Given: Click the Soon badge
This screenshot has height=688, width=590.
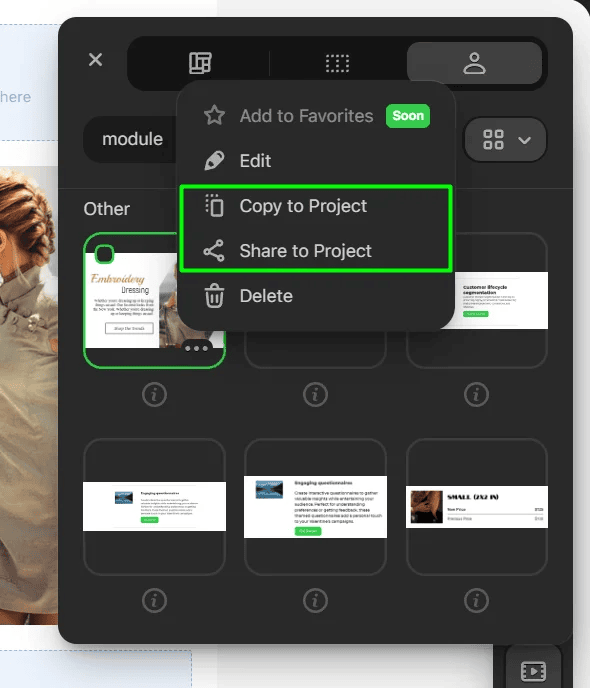Looking at the screenshot, I should pos(408,116).
